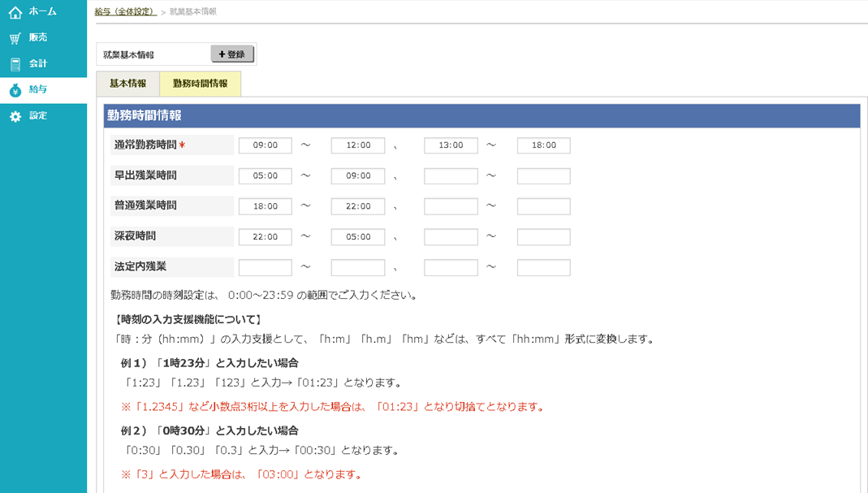Open the 会計 section from sidebar
The height and width of the screenshot is (493, 868).
click(x=16, y=63)
